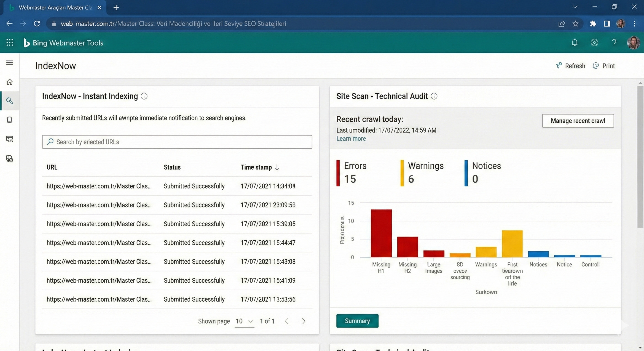Click the IndexNow info icon

[144, 96]
